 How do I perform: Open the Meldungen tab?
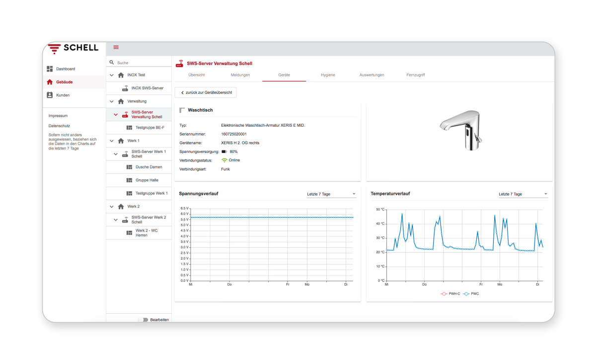point(240,75)
